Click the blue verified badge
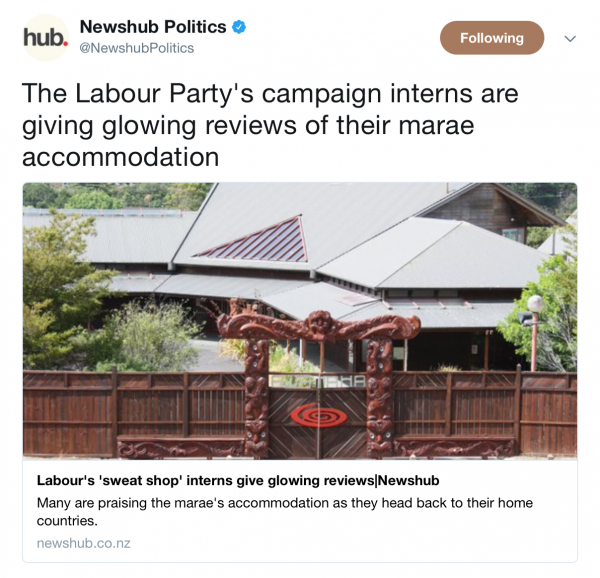 pos(239,27)
